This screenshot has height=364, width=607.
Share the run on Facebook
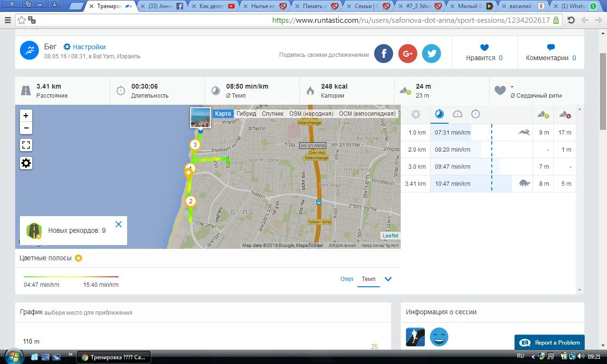384,54
